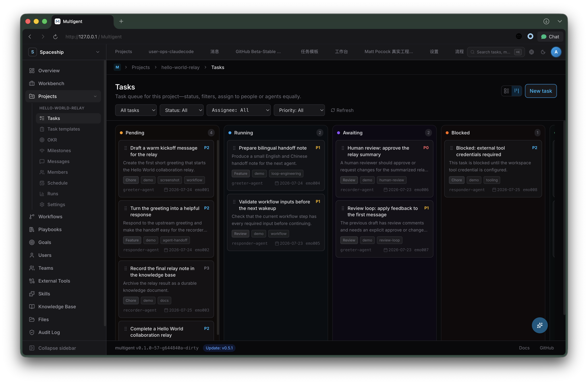Click the 'M' breadcrumb home icon

[x=117, y=67]
